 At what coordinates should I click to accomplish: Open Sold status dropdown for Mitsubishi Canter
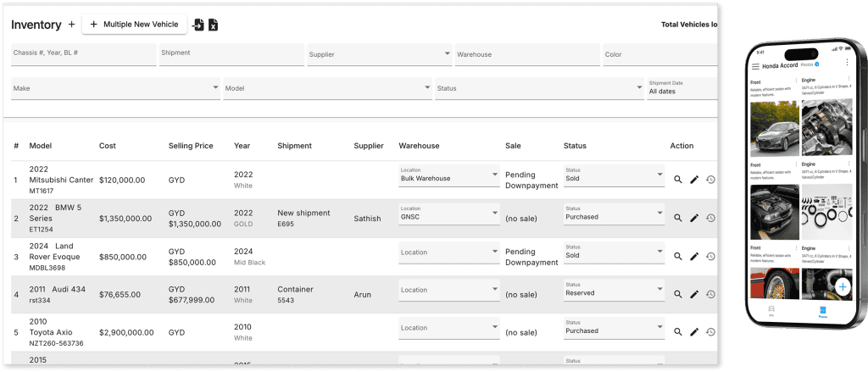[614, 176]
